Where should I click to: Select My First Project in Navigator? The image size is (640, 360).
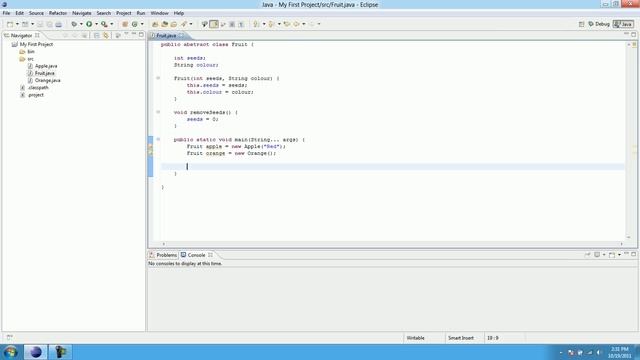click(36, 44)
